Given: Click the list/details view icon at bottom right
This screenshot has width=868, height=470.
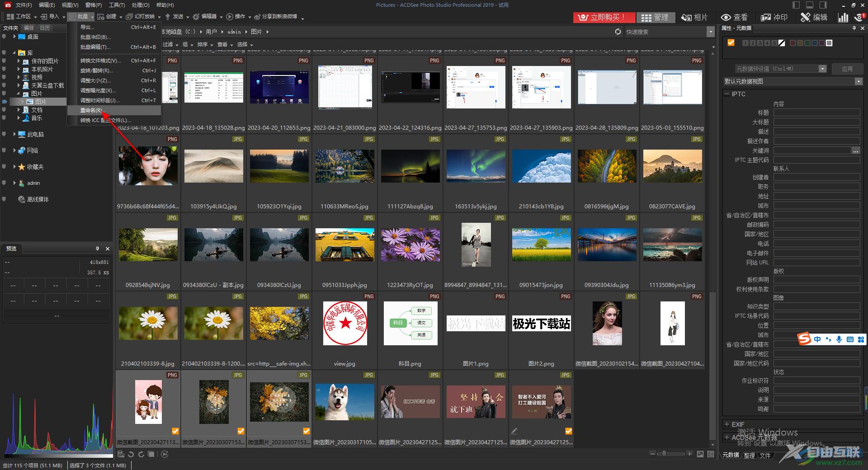Looking at the screenshot, I should 711,454.
